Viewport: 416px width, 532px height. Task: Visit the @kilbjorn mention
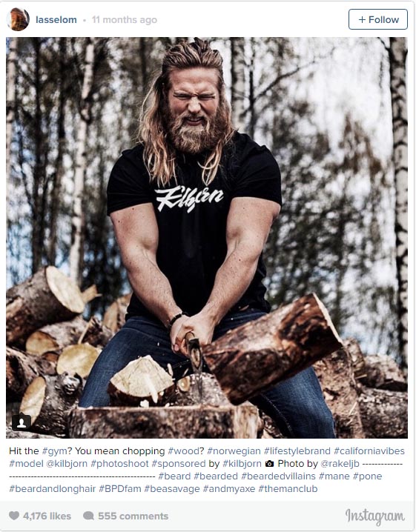tap(67, 464)
